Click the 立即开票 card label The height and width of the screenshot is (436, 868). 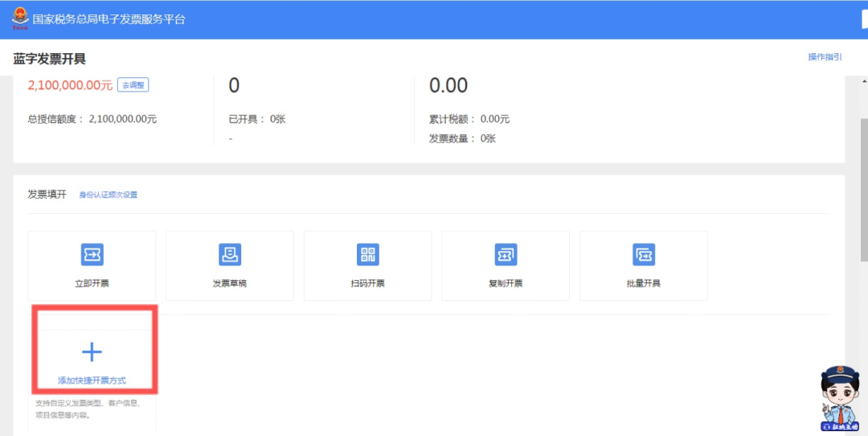tap(92, 284)
